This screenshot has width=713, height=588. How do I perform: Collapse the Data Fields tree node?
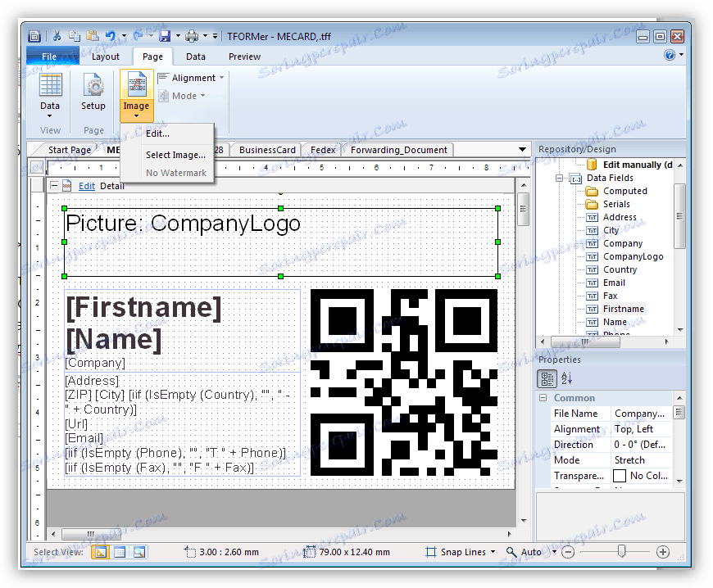[560, 178]
